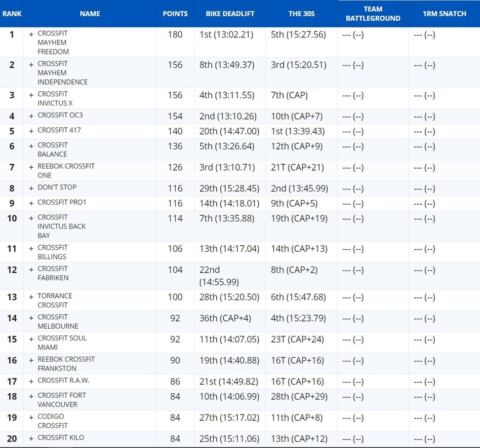The width and height of the screenshot is (480, 448).
Task: Expand the CrossFit Mayhem Freedom row
Action: pyautogui.click(x=31, y=35)
